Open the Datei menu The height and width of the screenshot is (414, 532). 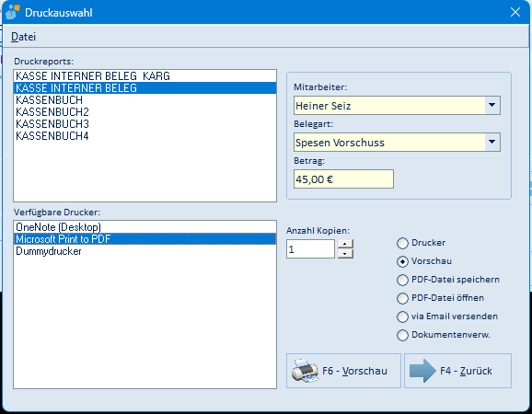point(23,37)
